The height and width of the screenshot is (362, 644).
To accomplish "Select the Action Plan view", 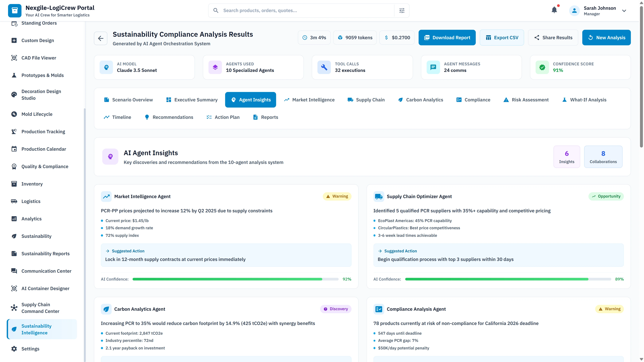I will click(x=223, y=117).
